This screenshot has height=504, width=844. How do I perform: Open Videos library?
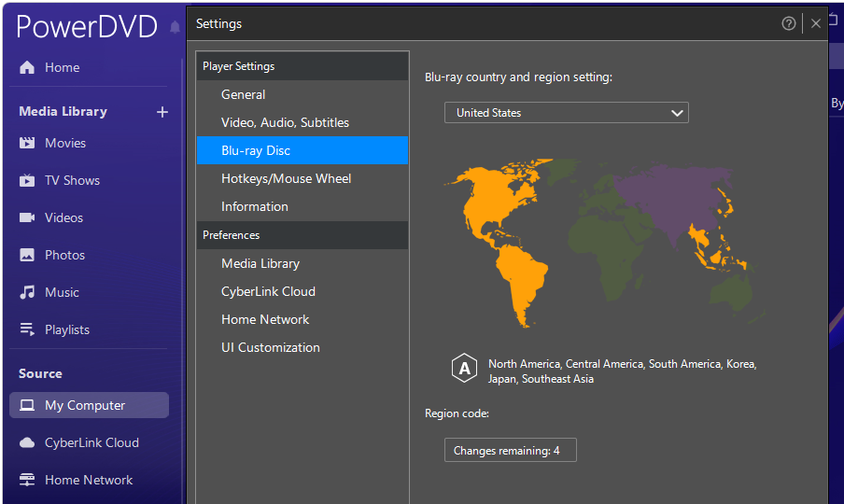63,217
